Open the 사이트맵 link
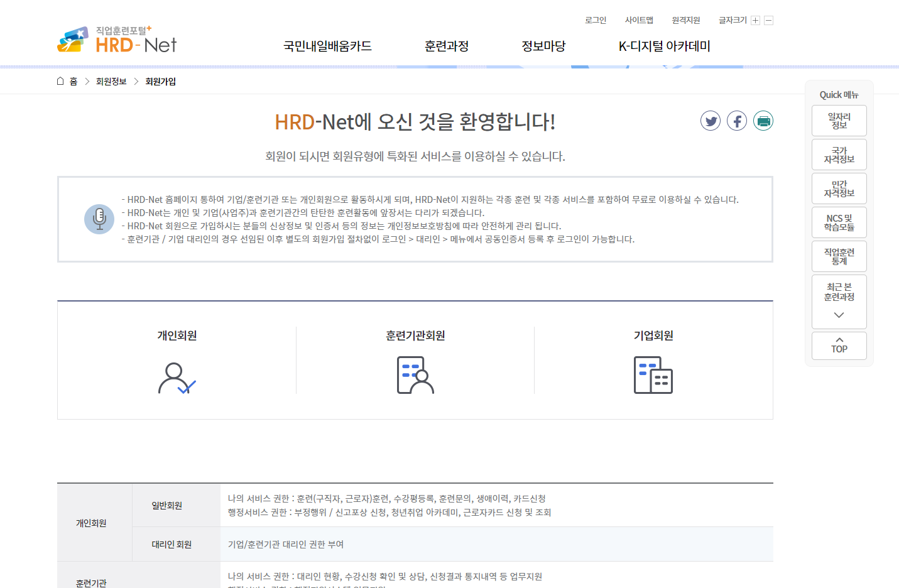This screenshot has height=588, width=899. coord(639,20)
